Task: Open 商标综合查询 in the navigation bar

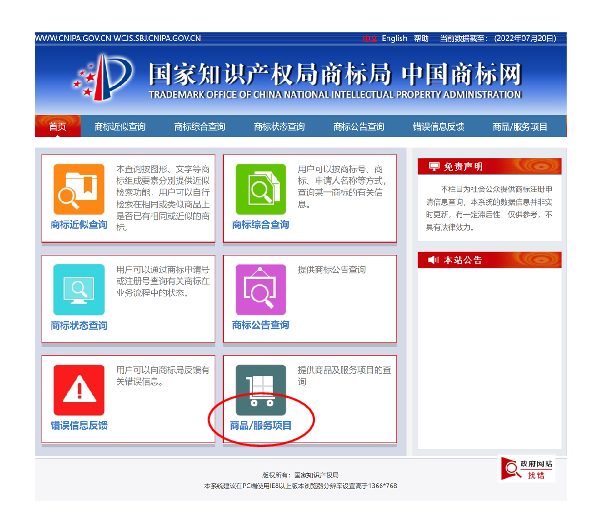Action: [x=199, y=127]
